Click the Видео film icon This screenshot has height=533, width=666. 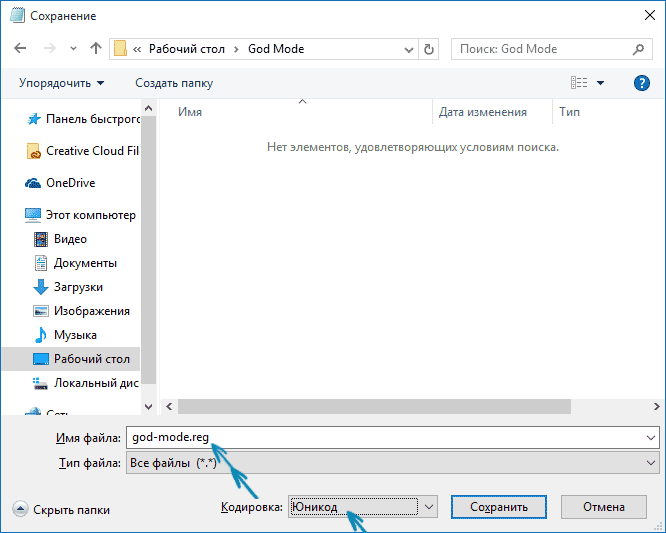41,239
